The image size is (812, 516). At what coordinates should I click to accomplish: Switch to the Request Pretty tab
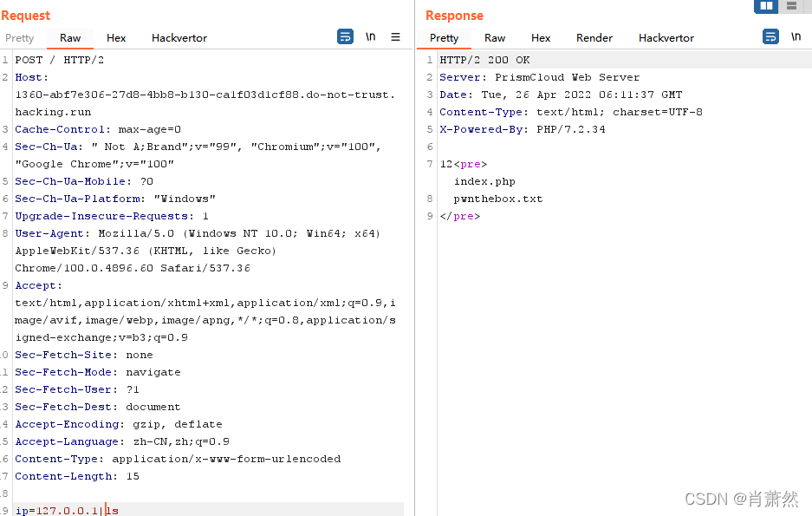[20, 38]
